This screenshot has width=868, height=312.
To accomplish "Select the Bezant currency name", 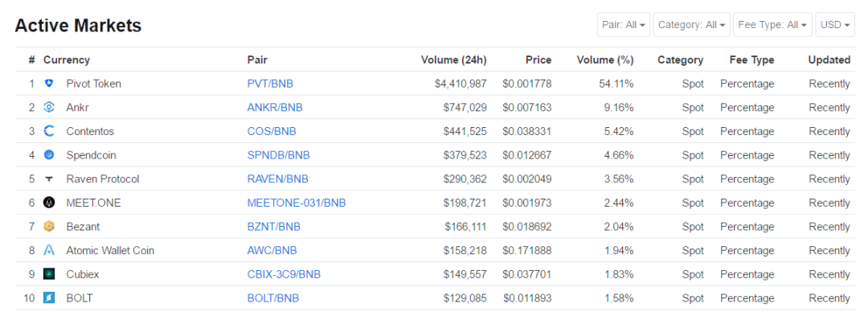I will (x=83, y=227).
